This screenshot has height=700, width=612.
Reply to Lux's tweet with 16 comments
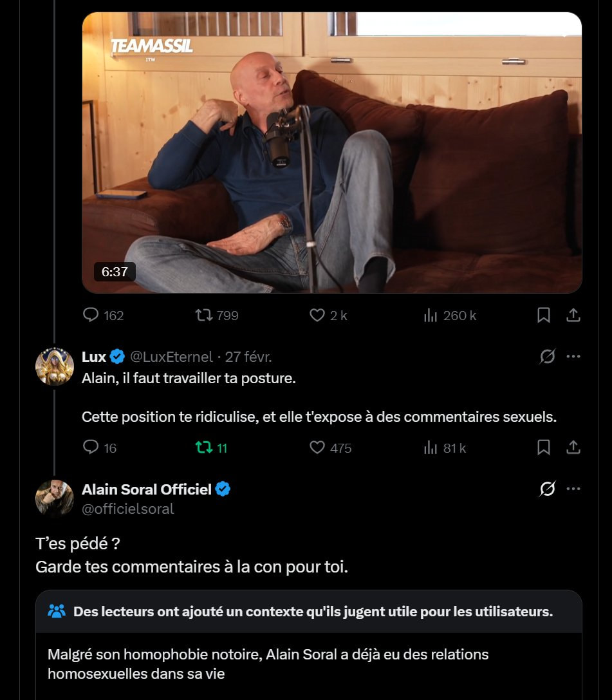click(91, 447)
